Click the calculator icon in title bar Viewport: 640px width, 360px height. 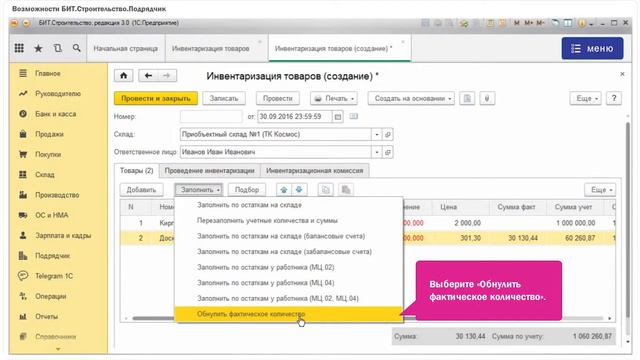491,23
